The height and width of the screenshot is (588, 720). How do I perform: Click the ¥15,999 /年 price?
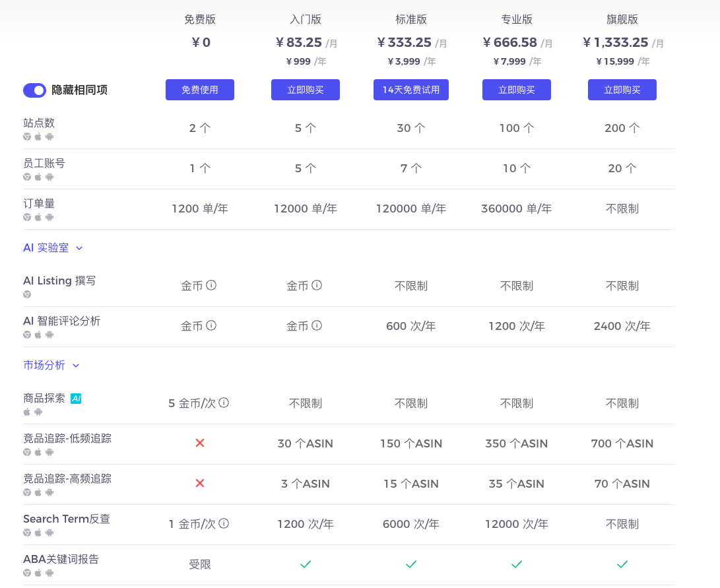tap(622, 61)
